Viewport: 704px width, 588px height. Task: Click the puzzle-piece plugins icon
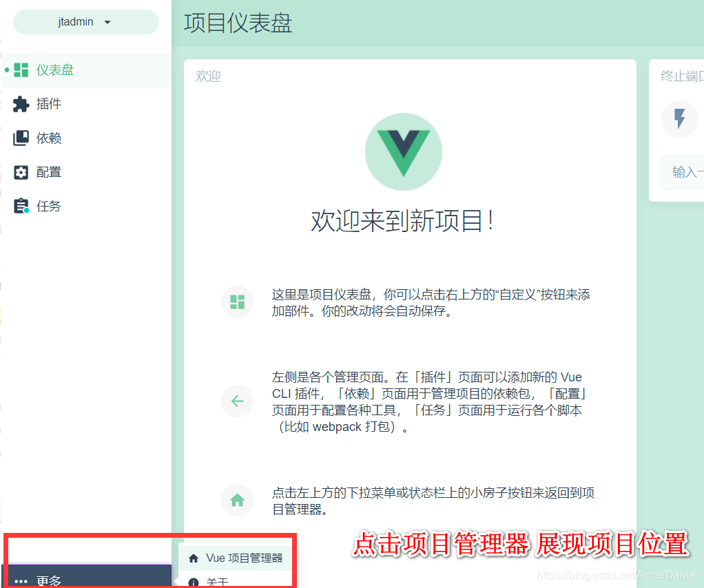(x=21, y=104)
